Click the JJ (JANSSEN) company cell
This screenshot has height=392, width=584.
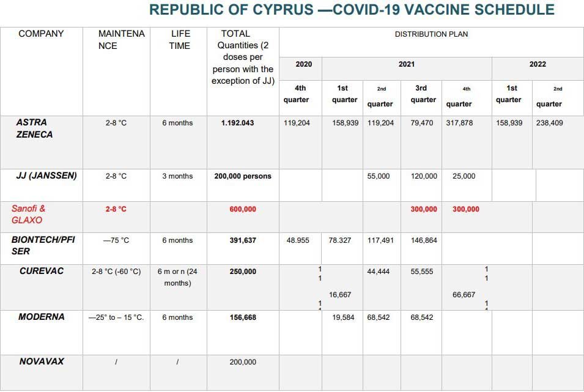click(46, 176)
